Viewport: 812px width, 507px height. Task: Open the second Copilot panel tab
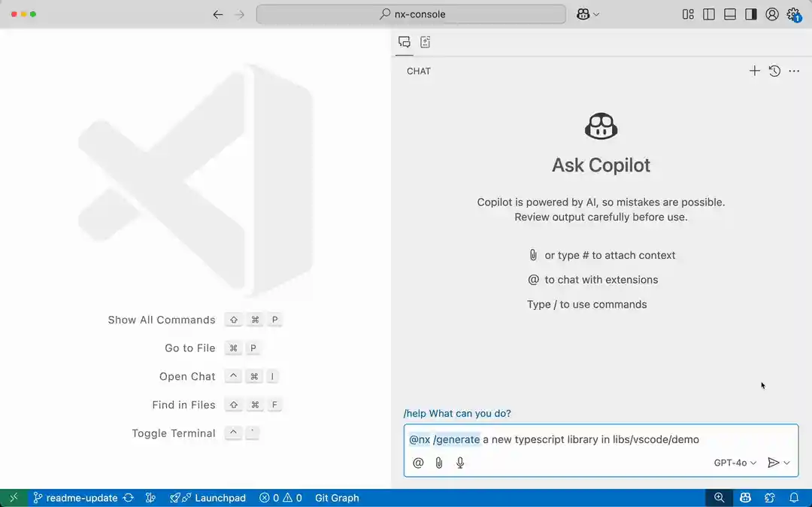pos(425,42)
